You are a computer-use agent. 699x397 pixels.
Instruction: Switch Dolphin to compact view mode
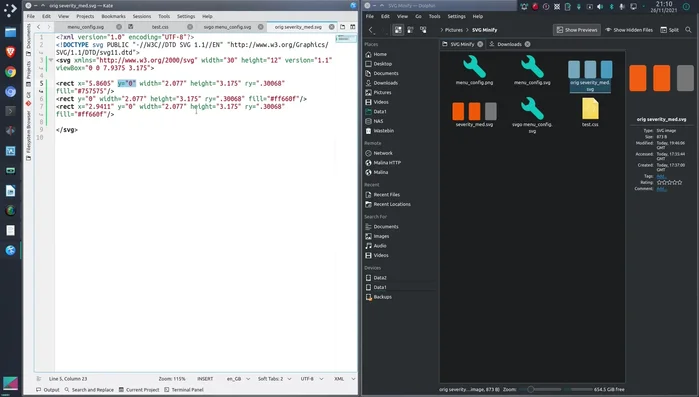tap(411, 30)
